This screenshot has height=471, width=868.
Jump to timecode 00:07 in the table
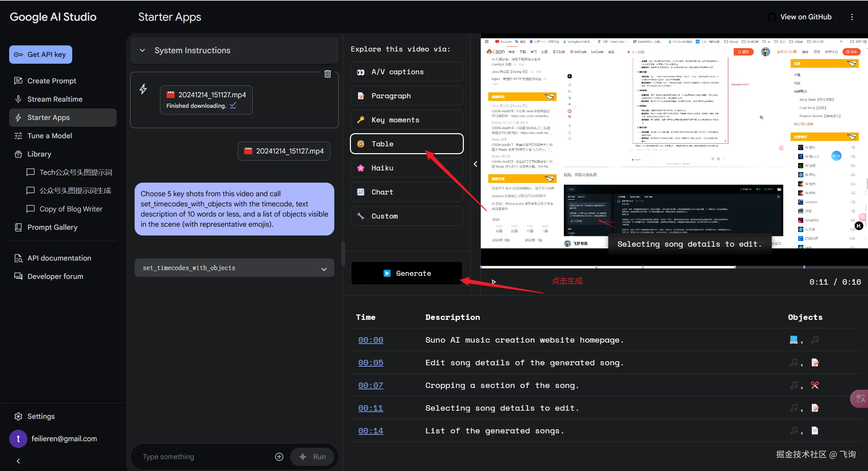pos(371,385)
